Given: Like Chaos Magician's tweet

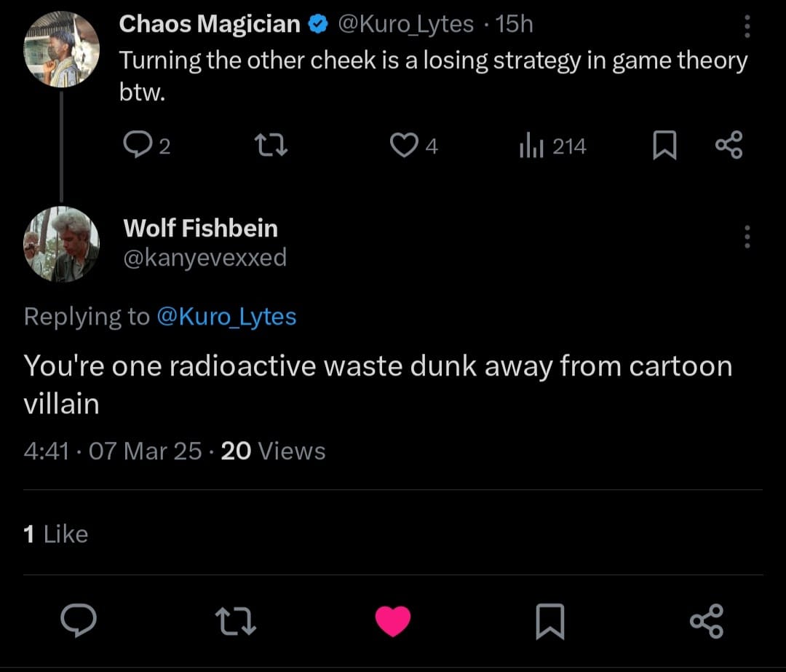Looking at the screenshot, I should click(x=402, y=146).
